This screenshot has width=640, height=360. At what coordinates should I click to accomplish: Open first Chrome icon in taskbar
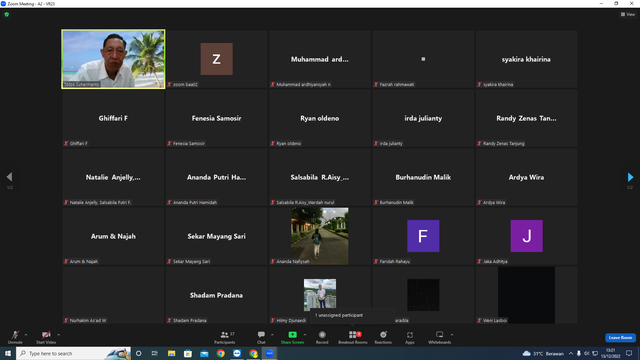220,353
